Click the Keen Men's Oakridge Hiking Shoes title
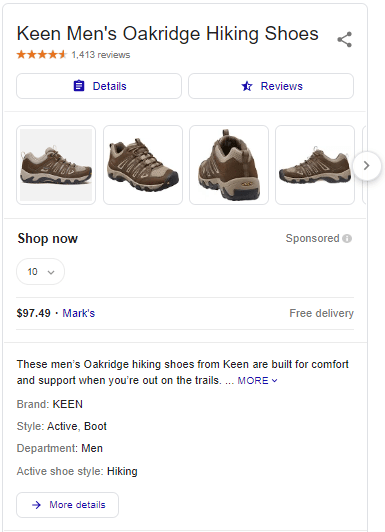The image size is (385, 532). 168,34
